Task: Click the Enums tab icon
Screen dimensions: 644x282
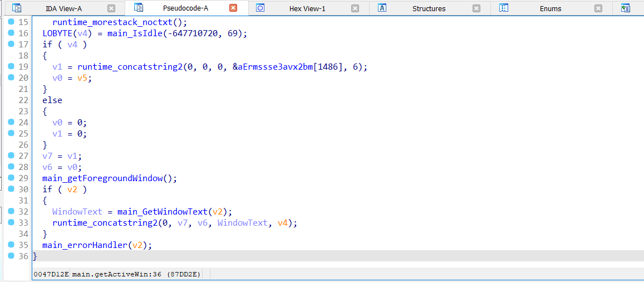Action: [504, 8]
